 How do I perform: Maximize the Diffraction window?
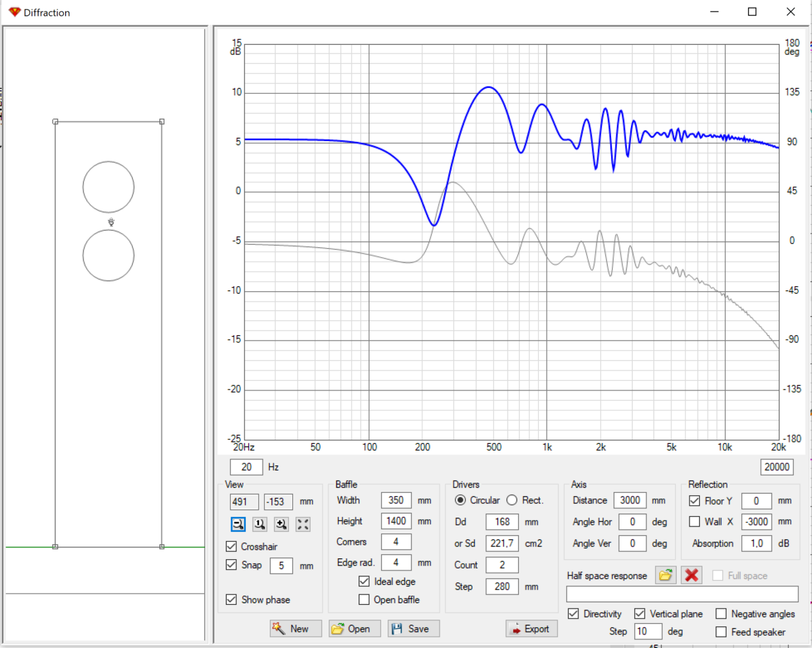752,12
